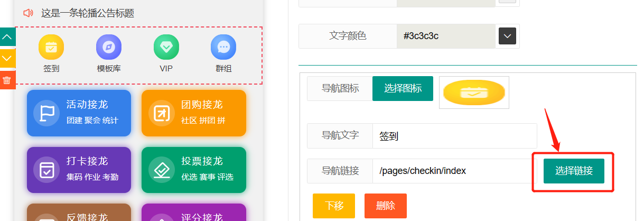Click the 导航链接 input field
The height and width of the screenshot is (221, 644).
(x=455, y=171)
